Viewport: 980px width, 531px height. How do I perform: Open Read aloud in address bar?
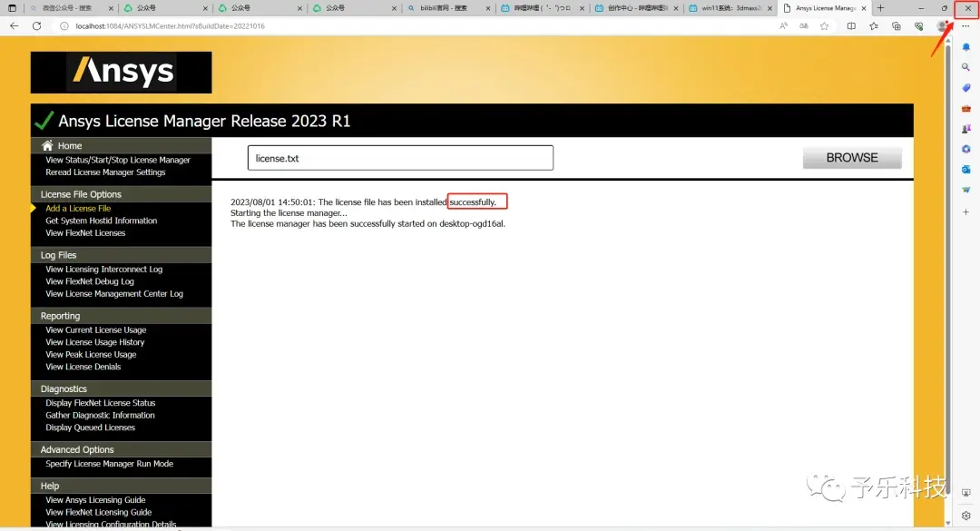point(783,26)
